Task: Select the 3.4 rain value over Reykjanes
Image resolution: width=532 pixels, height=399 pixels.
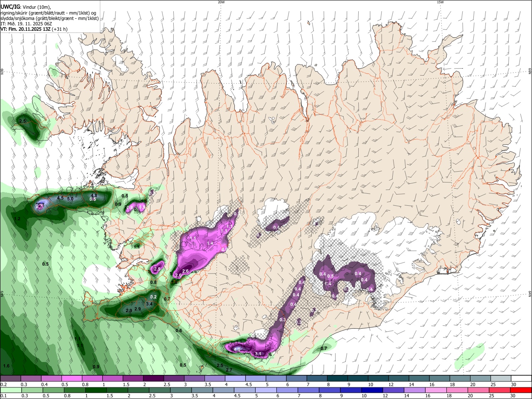Action: click(x=150, y=304)
